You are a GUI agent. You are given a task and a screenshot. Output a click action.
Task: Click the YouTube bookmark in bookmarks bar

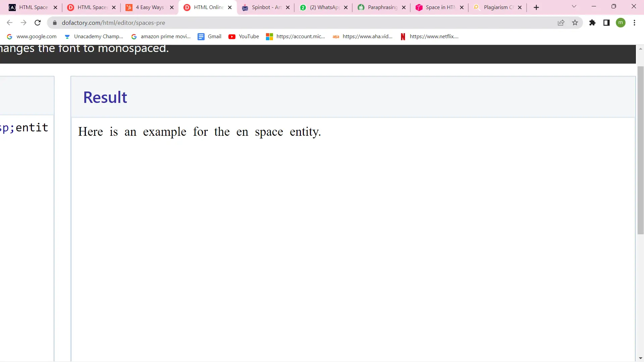coord(249,36)
